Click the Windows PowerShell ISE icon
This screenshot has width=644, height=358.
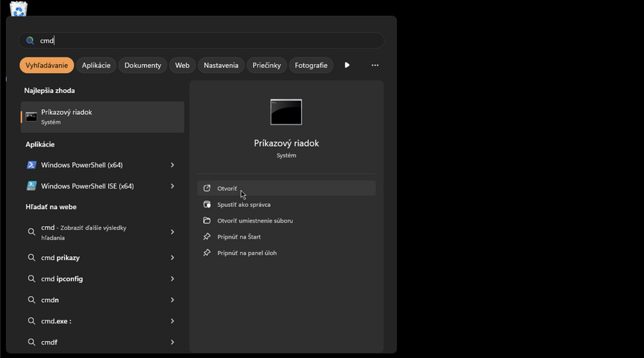(x=31, y=186)
